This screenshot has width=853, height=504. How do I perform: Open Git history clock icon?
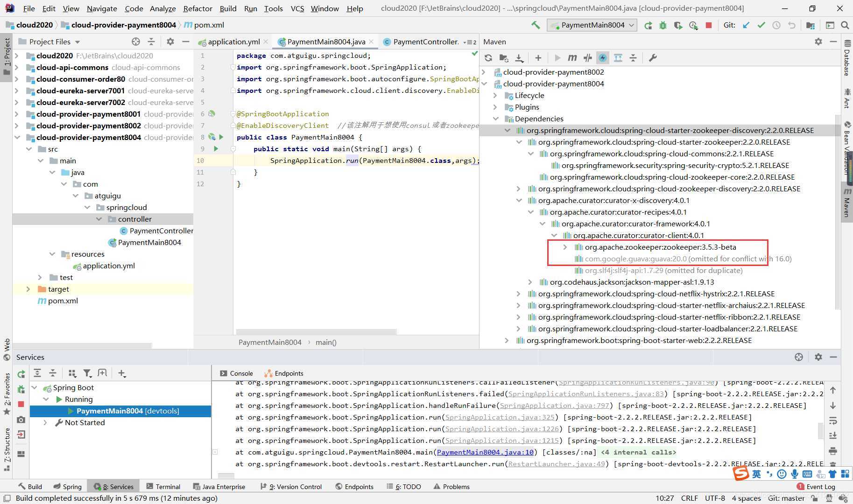(776, 25)
